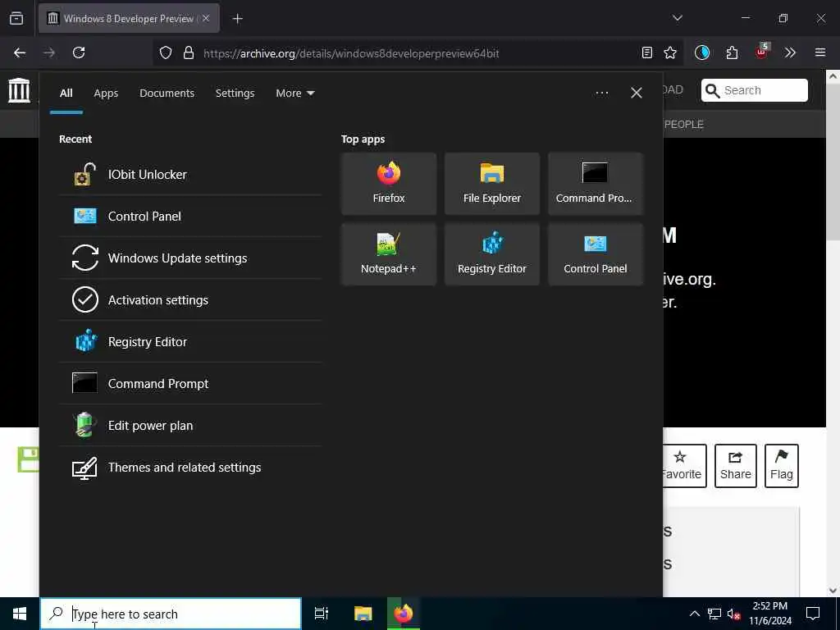Open Registry Editor tile in Top apps
This screenshot has height=630, width=840.
pos(492,254)
